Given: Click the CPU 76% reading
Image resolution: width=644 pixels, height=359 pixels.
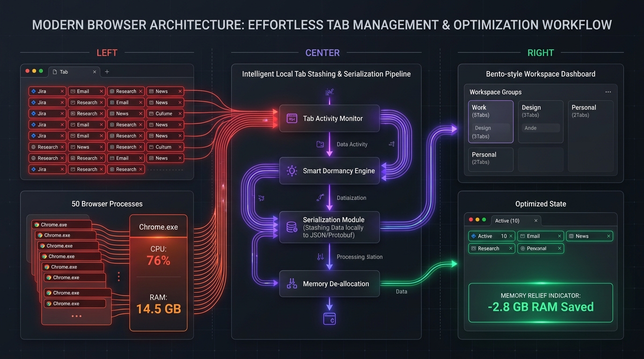Looking at the screenshot, I should pos(158,256).
